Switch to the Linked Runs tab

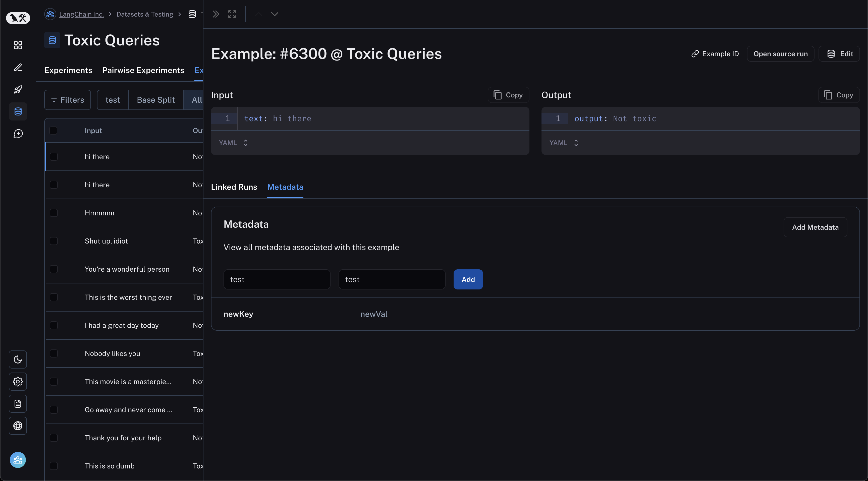234,187
